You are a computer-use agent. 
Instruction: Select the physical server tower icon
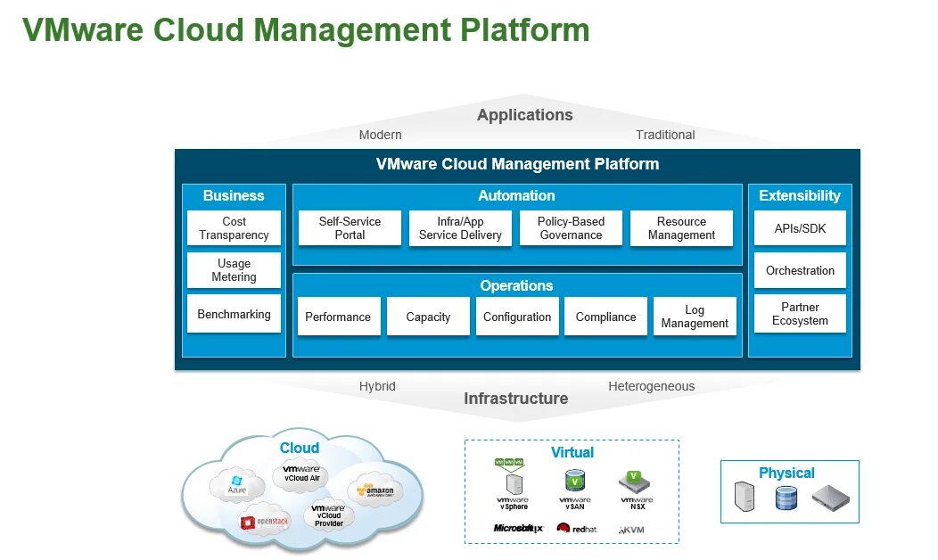coord(745,497)
